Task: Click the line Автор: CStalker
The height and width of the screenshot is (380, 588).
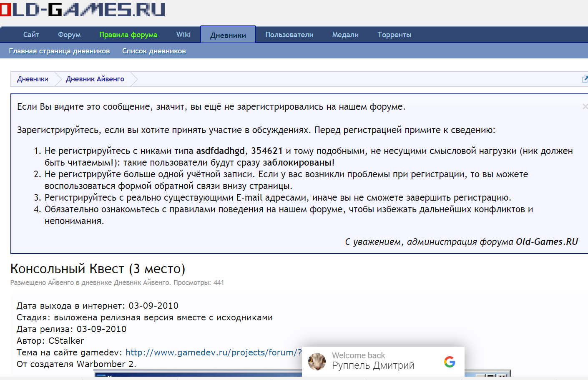Action: click(x=50, y=341)
